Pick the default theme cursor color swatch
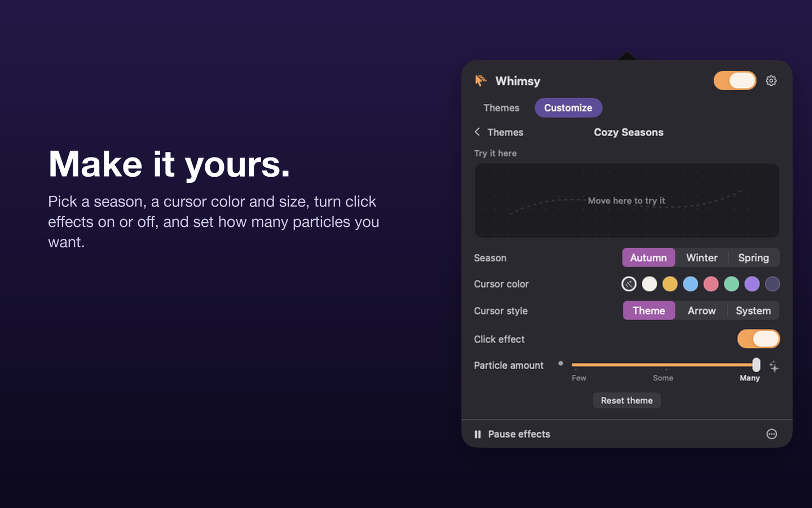This screenshot has width=812, height=508. [629, 284]
